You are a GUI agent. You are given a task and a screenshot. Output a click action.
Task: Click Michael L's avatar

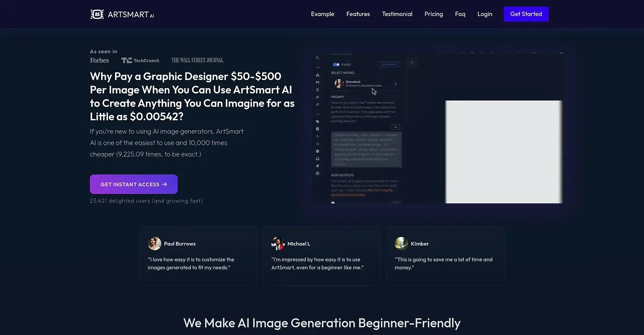[278, 244]
